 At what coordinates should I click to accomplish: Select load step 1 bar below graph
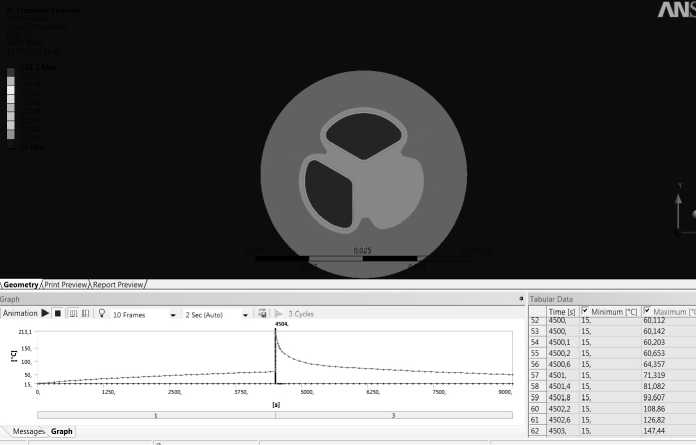(156, 415)
